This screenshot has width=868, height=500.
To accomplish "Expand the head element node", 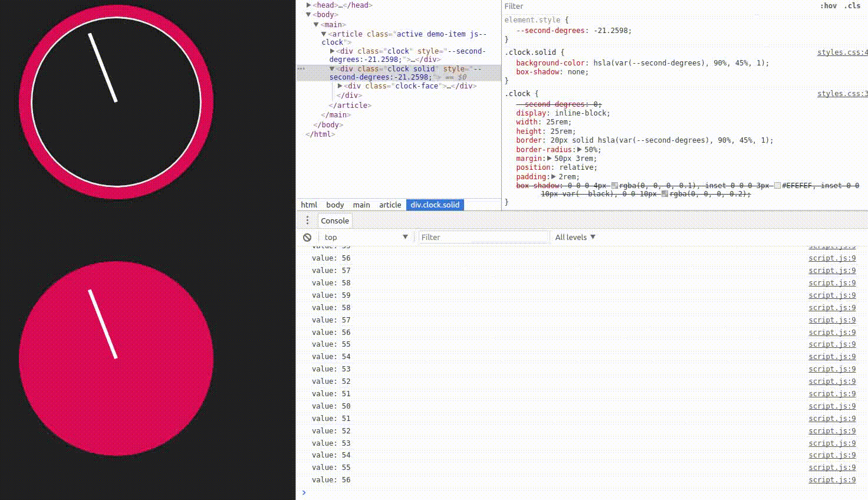I will point(308,5).
